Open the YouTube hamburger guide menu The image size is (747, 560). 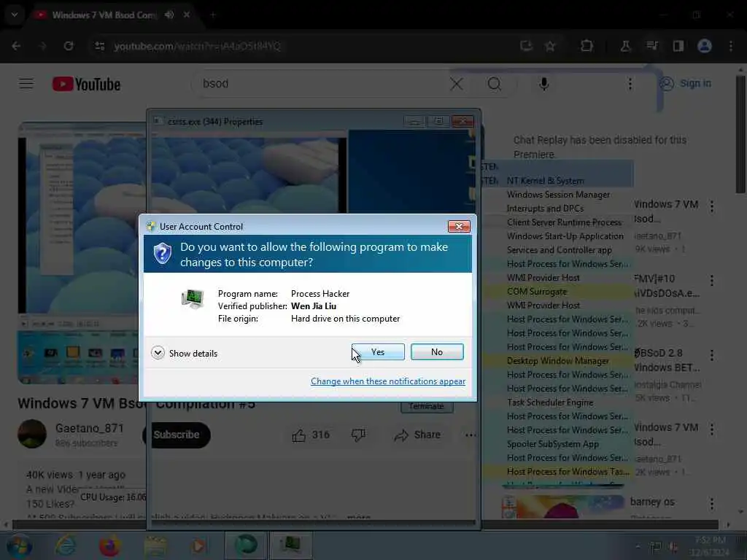tap(26, 84)
